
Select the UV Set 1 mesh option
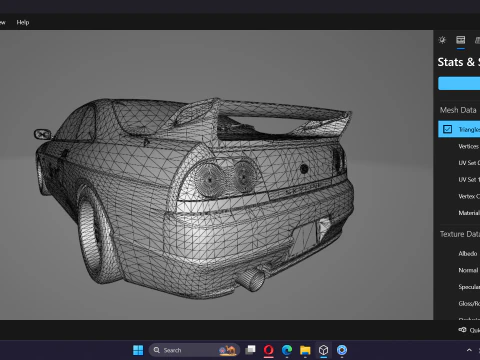click(x=469, y=179)
